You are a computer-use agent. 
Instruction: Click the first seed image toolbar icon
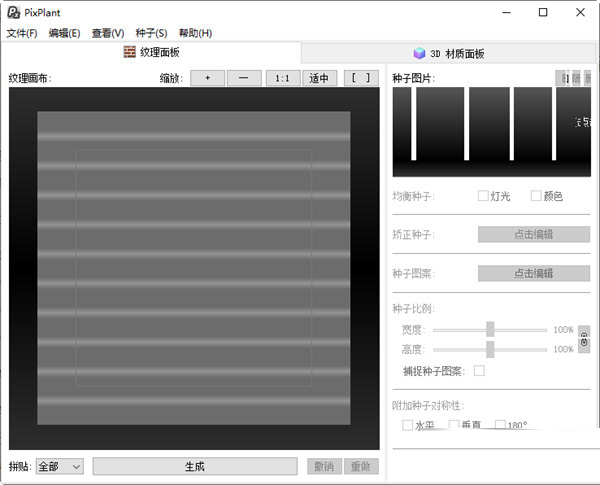[x=564, y=78]
